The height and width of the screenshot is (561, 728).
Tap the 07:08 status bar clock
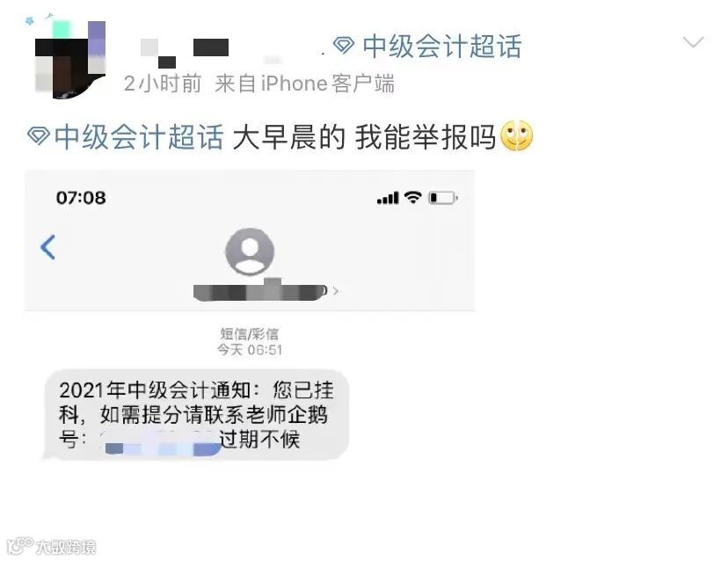click(x=81, y=198)
